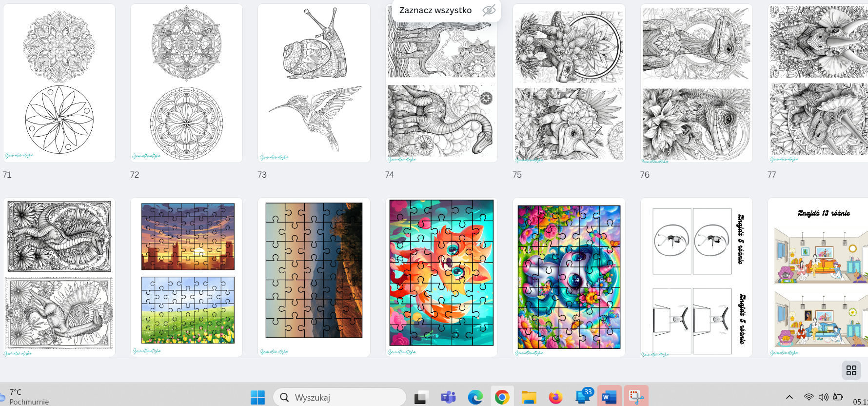Select page 73 snail and hummingbird thumbnail
Image resolution: width=868 pixels, height=406 pixels.
pyautogui.click(x=314, y=83)
